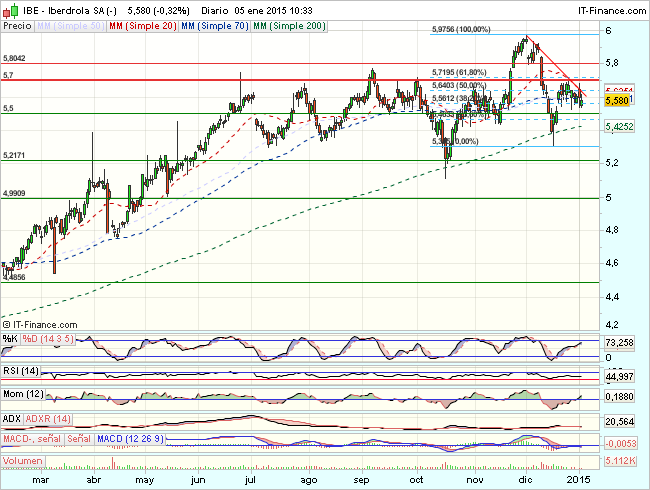
Task: Click the 20,564 ADX value
Action: click(619, 422)
